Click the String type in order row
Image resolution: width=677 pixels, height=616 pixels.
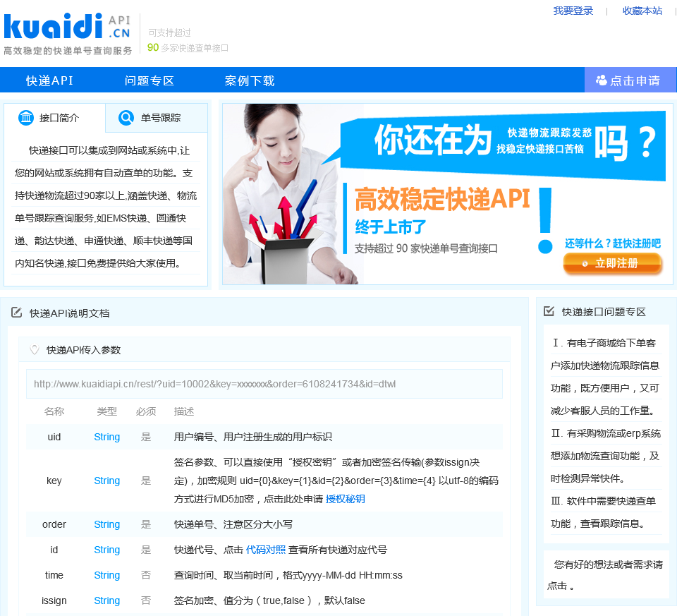tap(107, 524)
